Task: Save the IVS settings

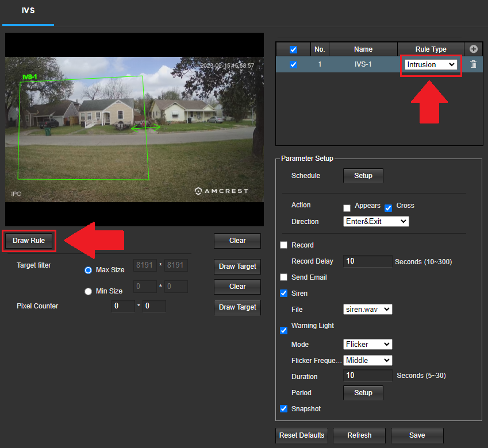Action: [x=417, y=435]
